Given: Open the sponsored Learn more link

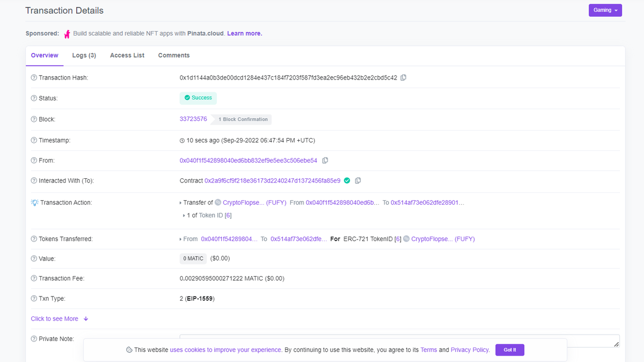Looking at the screenshot, I should click(245, 33).
